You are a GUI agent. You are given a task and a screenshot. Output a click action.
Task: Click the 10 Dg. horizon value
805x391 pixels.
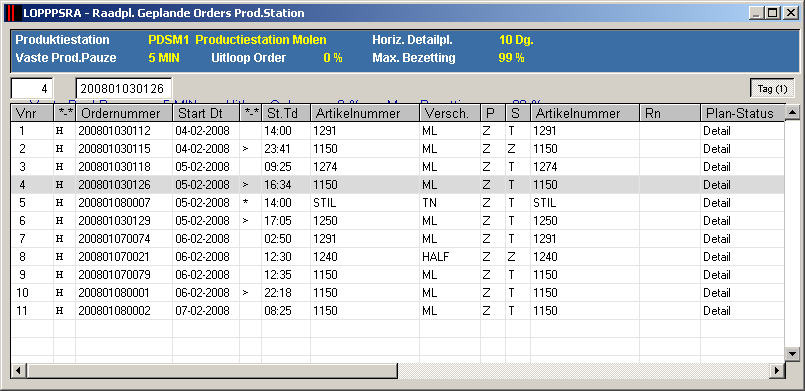click(x=516, y=40)
